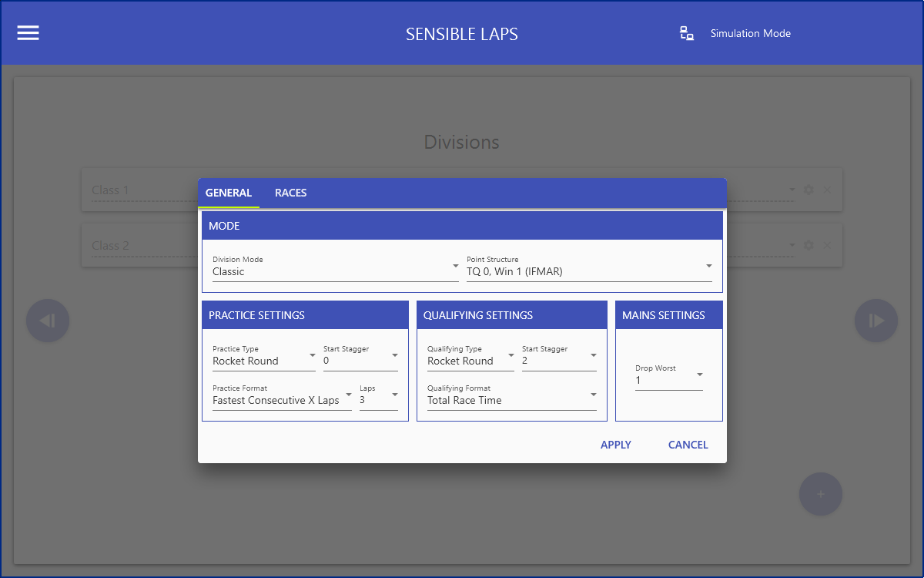
Task: Expand the Practice Format dropdown
Action: coord(281,400)
